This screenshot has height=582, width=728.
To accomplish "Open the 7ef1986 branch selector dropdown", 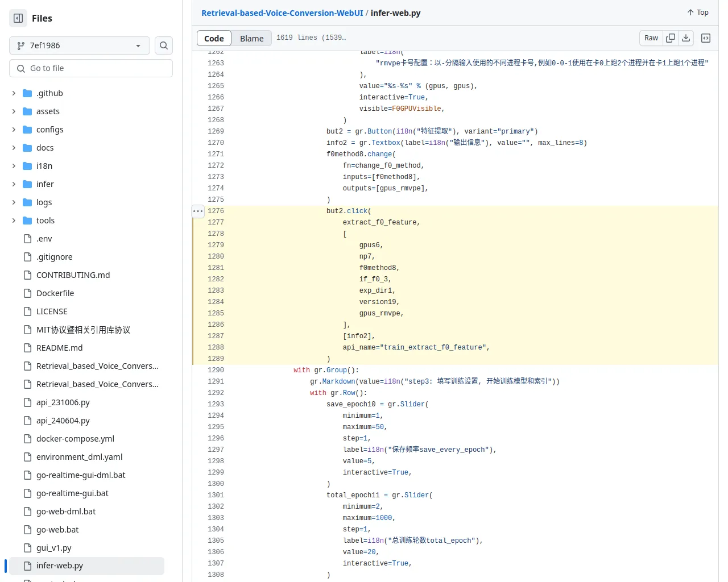I will [80, 45].
